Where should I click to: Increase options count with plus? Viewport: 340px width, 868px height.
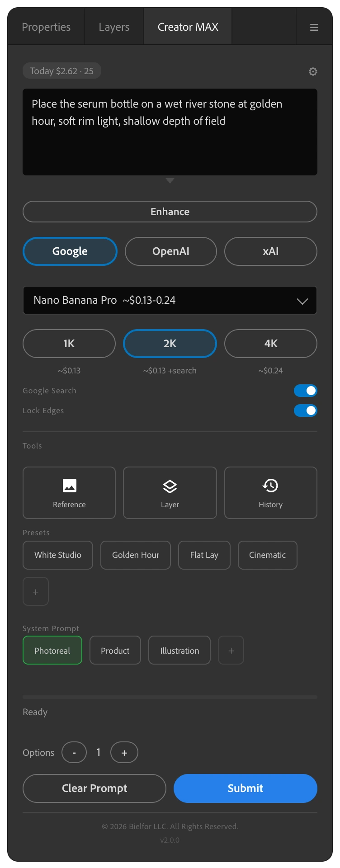(124, 752)
